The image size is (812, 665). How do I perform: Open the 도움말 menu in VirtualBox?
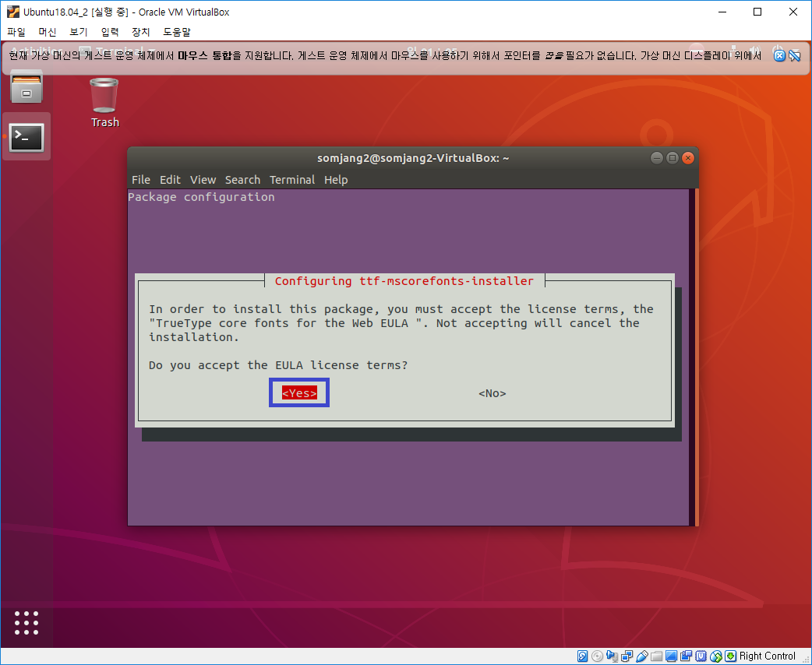tap(177, 32)
